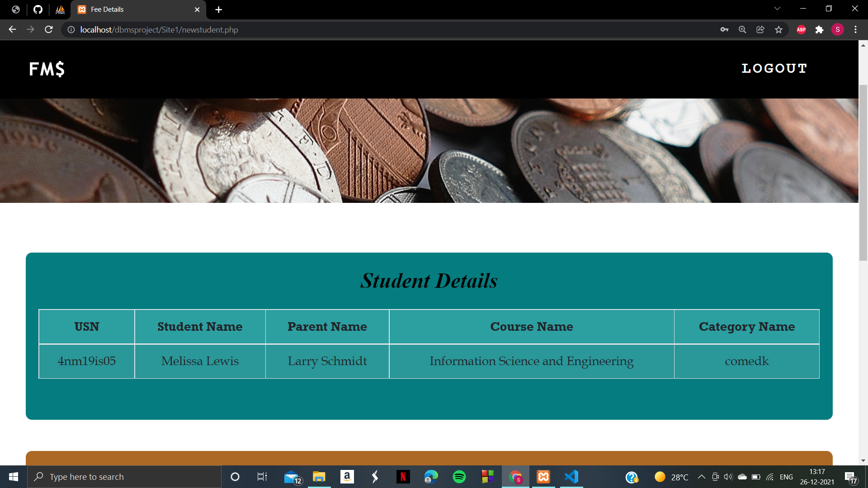Open the volume control from the system tray
The height and width of the screenshot is (488, 868).
tap(727, 477)
